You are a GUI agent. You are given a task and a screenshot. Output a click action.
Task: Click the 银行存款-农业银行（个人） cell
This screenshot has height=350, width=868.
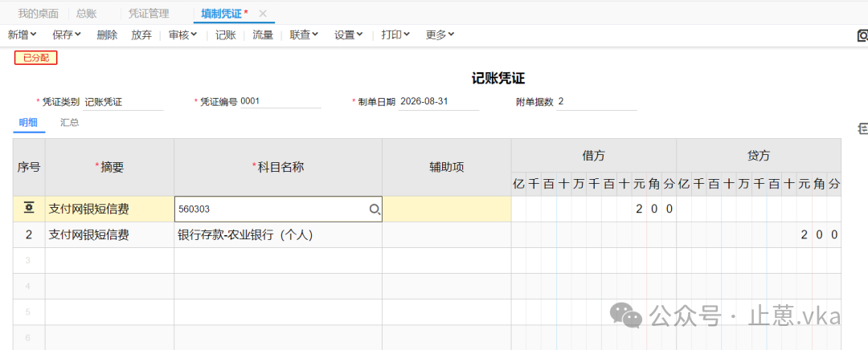click(x=278, y=235)
